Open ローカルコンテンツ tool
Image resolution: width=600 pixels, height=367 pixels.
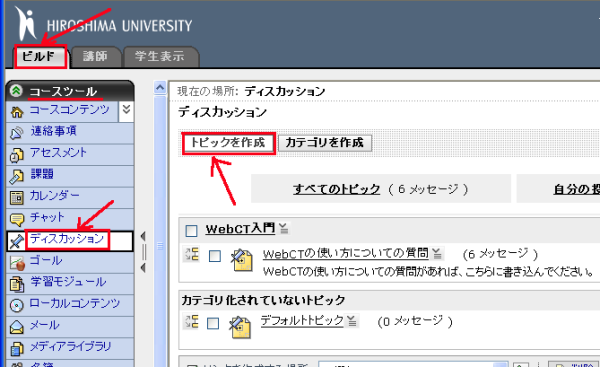pos(75,303)
